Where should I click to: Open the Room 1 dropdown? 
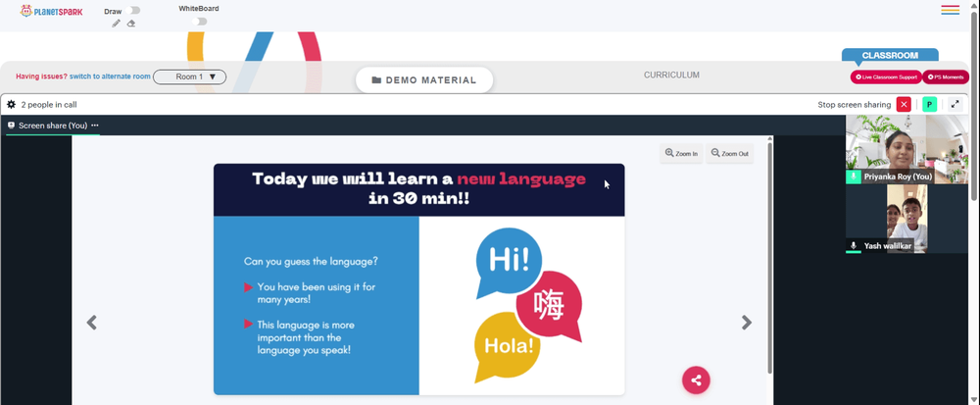coord(189,76)
